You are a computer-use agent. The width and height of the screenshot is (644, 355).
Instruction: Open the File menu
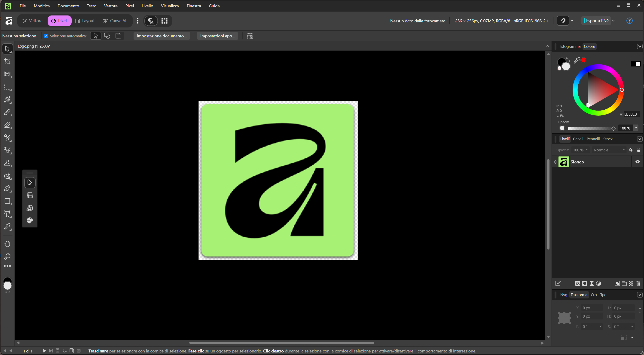click(x=23, y=6)
